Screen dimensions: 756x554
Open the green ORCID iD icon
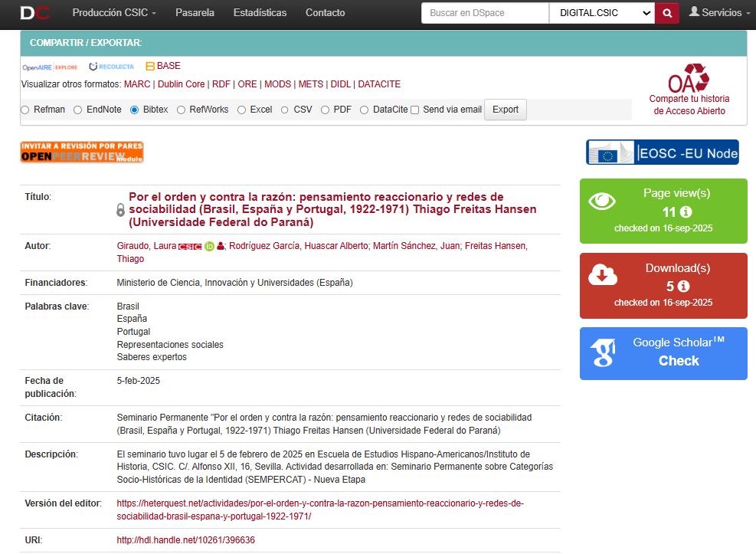tap(209, 247)
